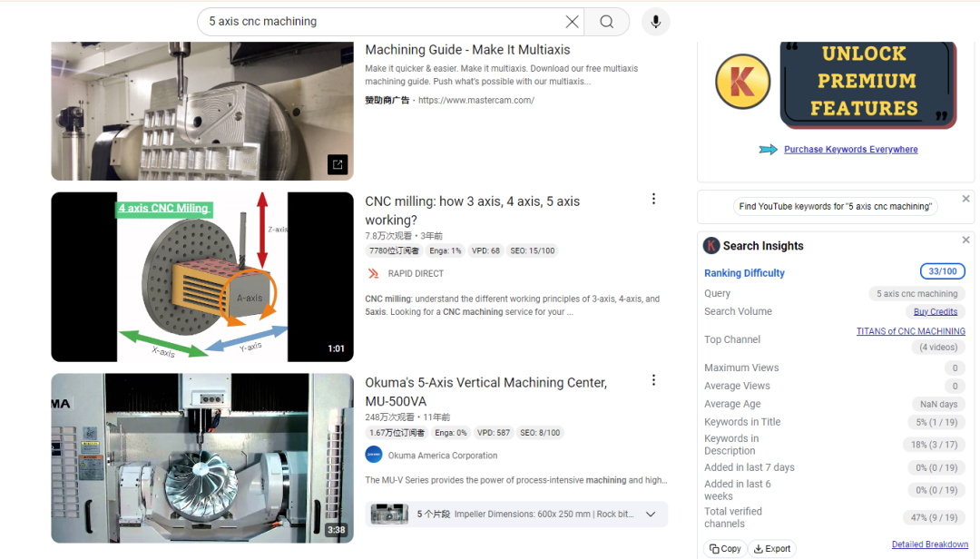The image size is (980, 559).
Task: Open Okuma America Corporation channel name
Action: coord(443,456)
